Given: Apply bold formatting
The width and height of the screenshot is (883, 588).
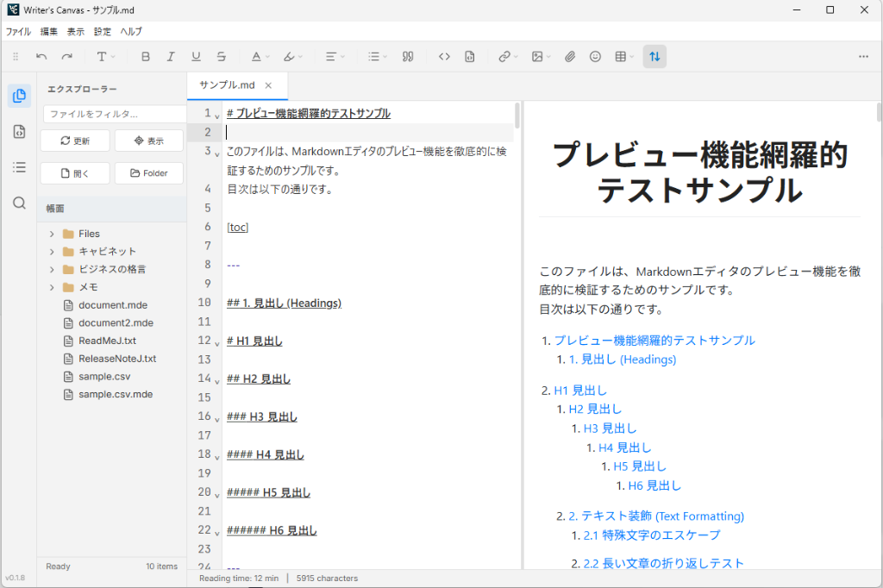Looking at the screenshot, I should point(145,56).
